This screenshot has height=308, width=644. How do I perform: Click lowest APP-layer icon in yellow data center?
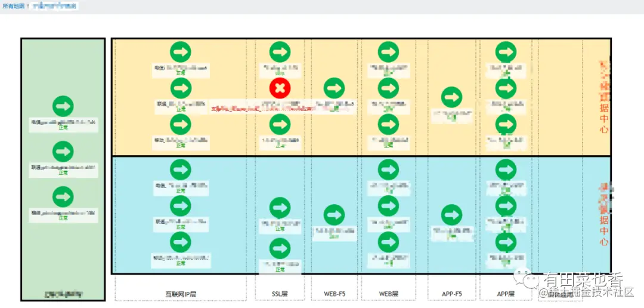point(506,124)
